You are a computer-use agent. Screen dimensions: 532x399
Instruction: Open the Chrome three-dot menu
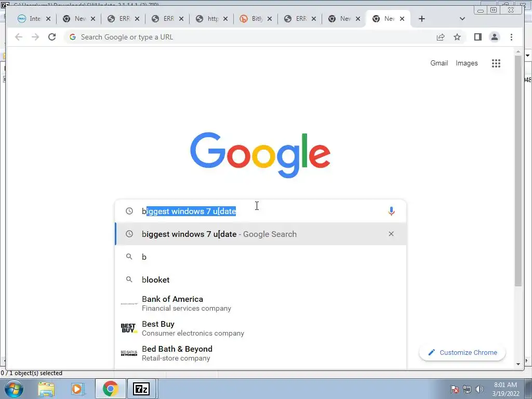click(x=511, y=37)
